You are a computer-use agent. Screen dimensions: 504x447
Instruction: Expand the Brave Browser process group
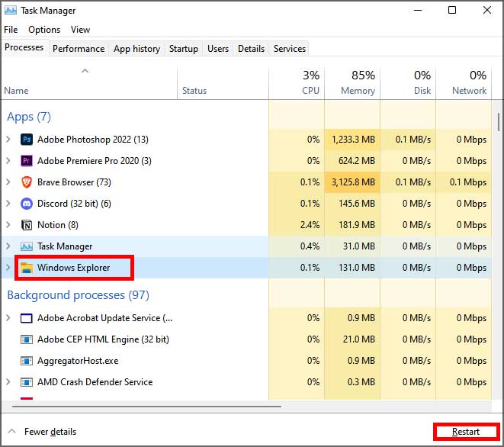point(8,182)
